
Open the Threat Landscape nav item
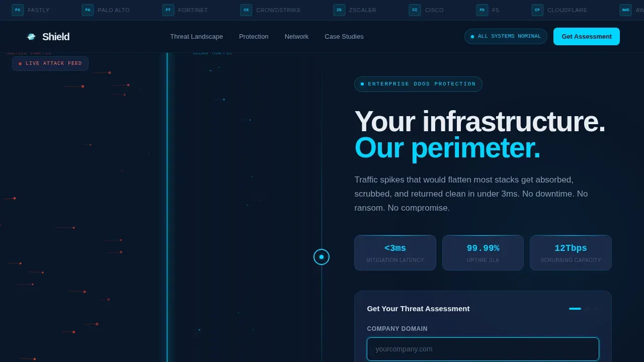[196, 37]
